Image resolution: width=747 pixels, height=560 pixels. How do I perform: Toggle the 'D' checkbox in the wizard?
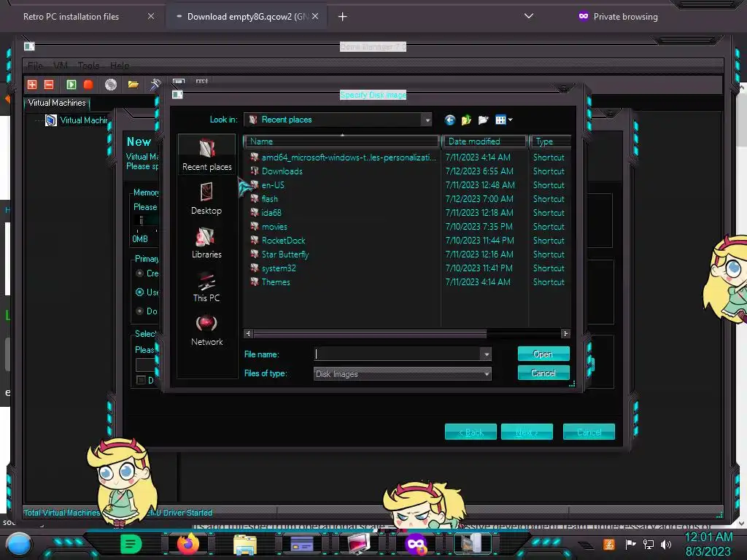[x=141, y=380]
